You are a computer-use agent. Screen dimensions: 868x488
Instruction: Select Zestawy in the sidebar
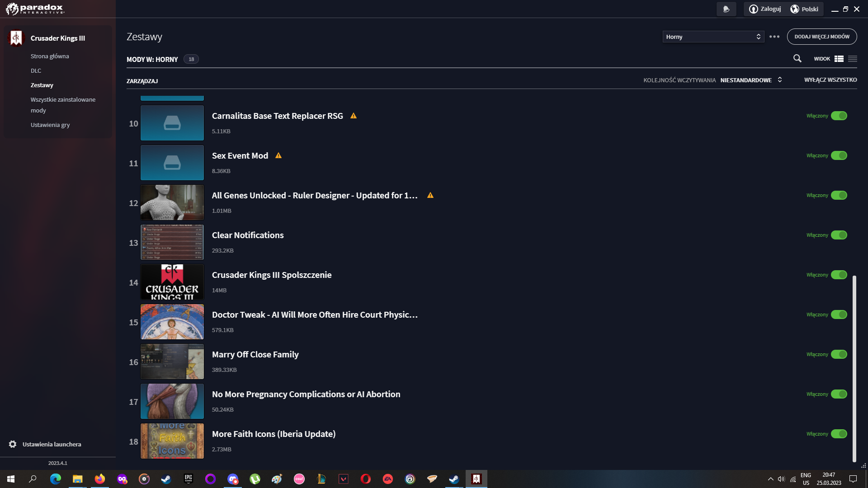point(42,85)
